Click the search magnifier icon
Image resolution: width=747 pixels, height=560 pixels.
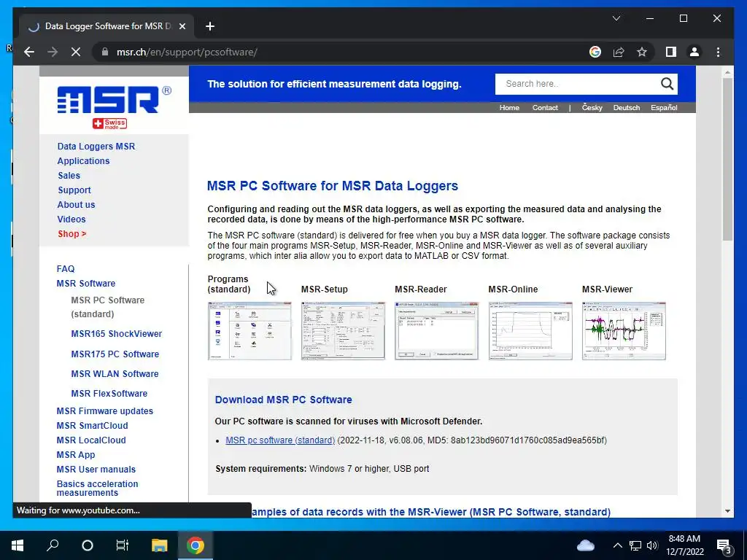[x=667, y=84]
